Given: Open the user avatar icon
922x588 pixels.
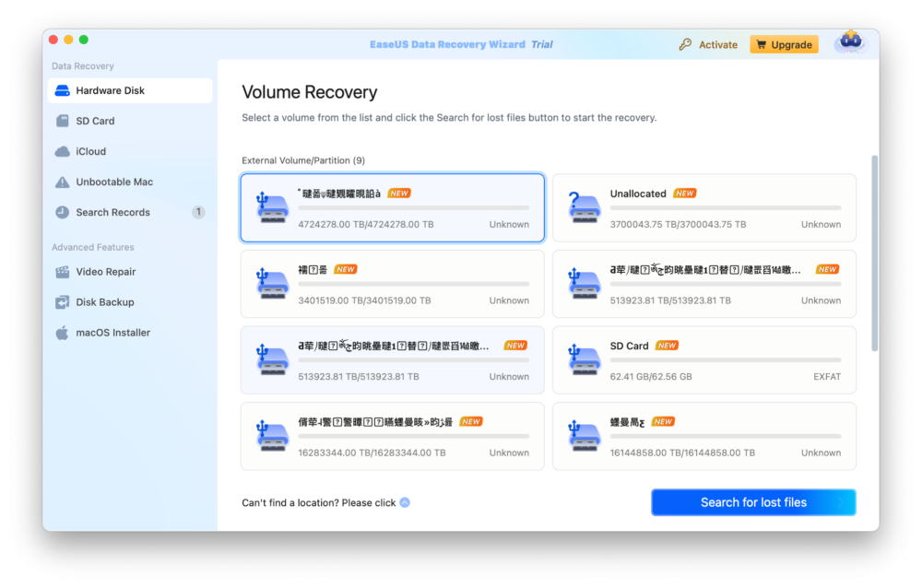Looking at the screenshot, I should (850, 42).
